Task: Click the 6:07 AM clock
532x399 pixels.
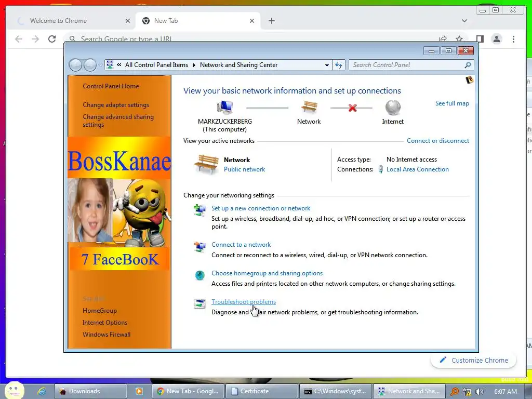Action: point(505,391)
